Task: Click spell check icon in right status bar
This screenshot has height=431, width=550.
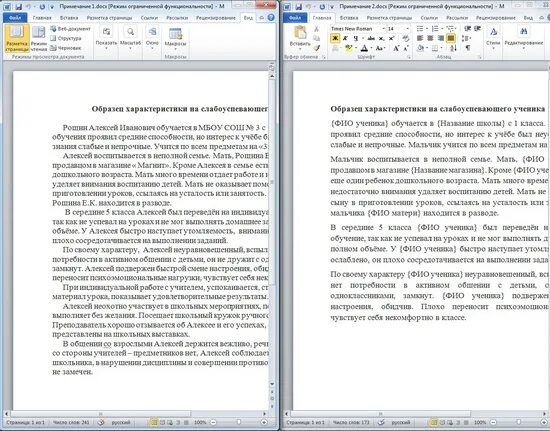Action: tap(381, 423)
